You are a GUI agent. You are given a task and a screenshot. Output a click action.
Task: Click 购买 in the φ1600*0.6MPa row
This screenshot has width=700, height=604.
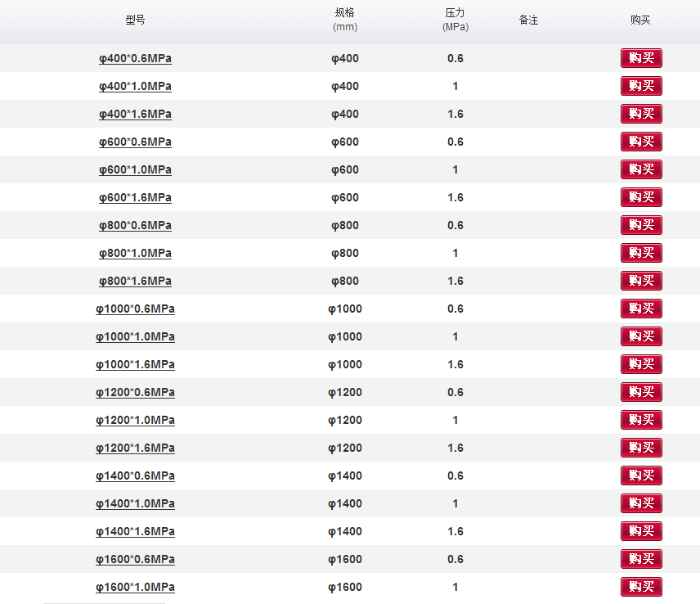click(x=641, y=558)
